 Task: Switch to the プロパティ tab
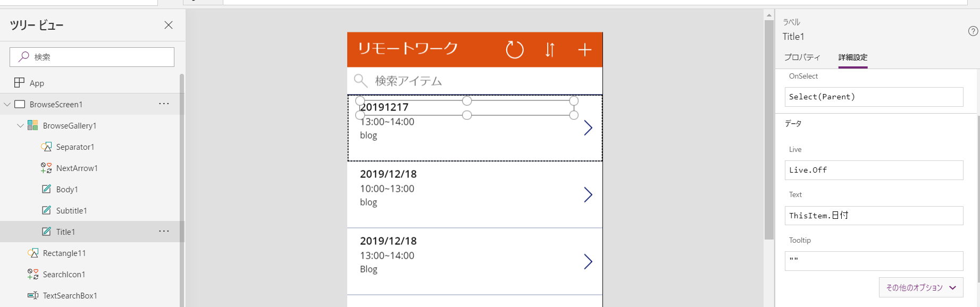point(802,57)
